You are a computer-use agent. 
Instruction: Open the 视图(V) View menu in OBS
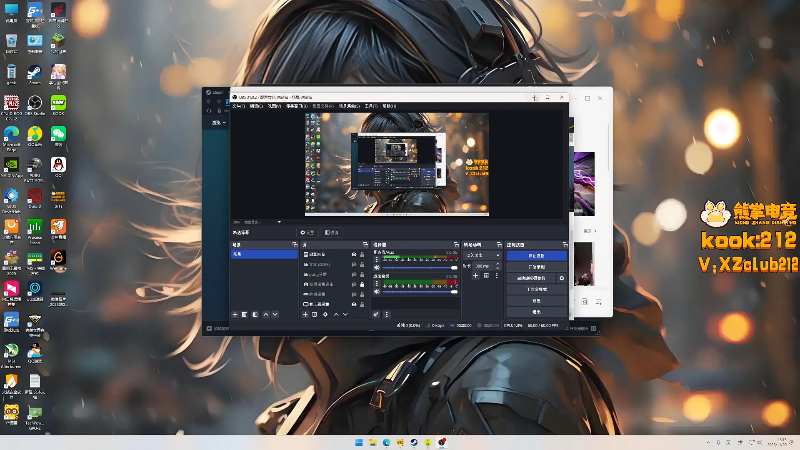click(x=274, y=106)
